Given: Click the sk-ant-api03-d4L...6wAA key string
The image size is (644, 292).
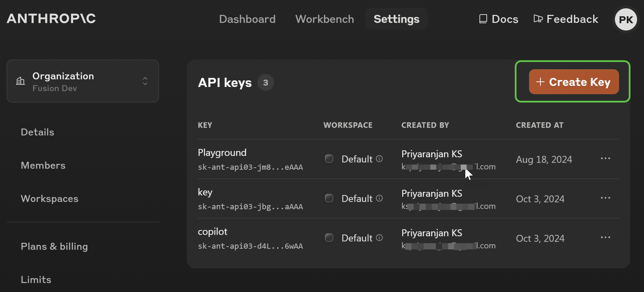Looking at the screenshot, I should 250,246.
